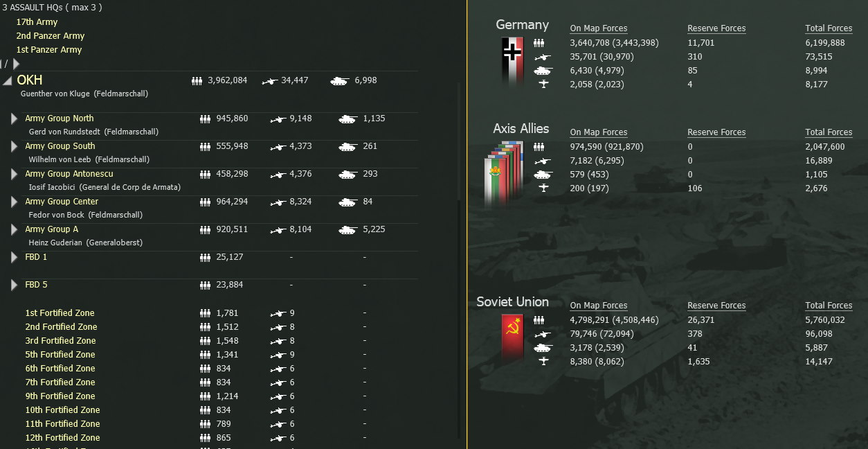This screenshot has height=449, width=868.
Task: Click Army Group South tank icon
Action: tap(347, 147)
